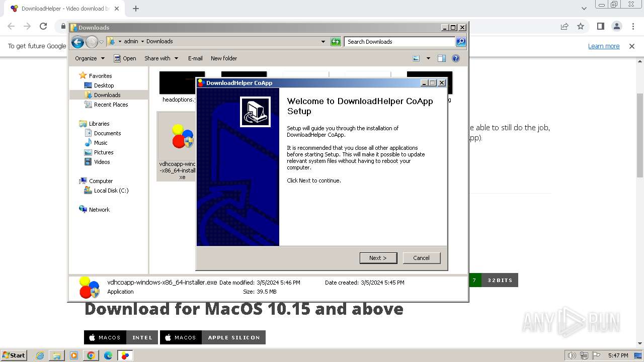
Task: Open a new Chrome tab
Action: pyautogui.click(x=136, y=9)
